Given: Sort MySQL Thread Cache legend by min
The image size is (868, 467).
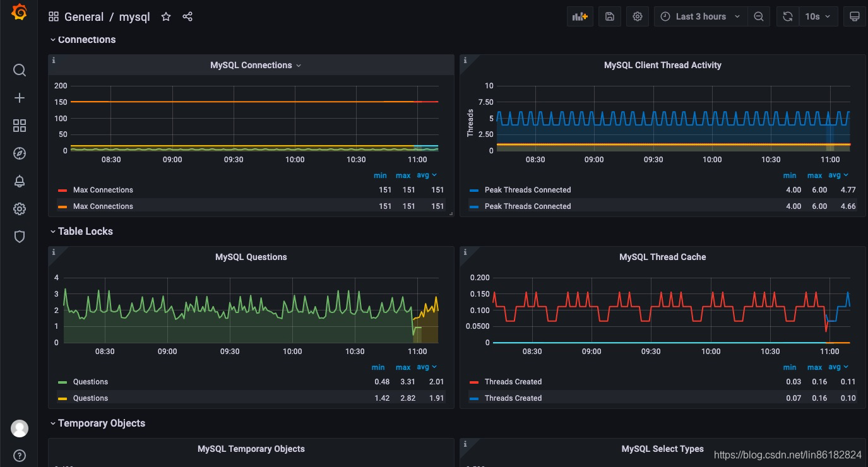Looking at the screenshot, I should coord(790,367).
